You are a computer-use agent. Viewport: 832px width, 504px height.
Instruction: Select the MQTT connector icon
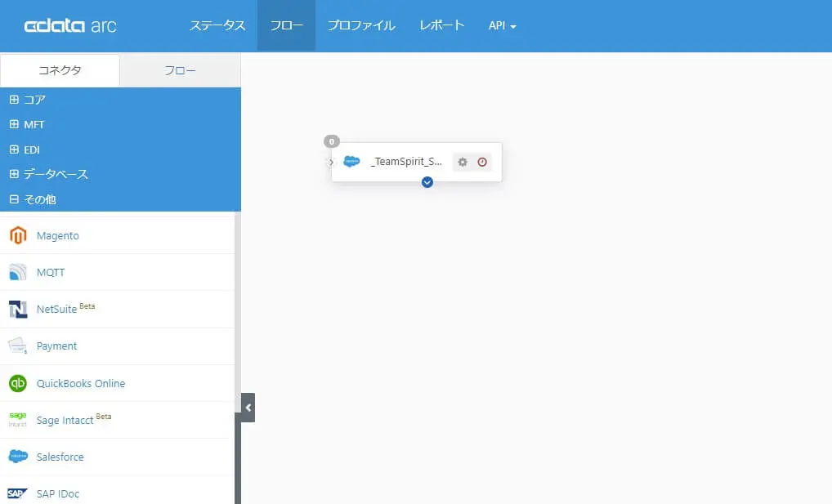[18, 272]
